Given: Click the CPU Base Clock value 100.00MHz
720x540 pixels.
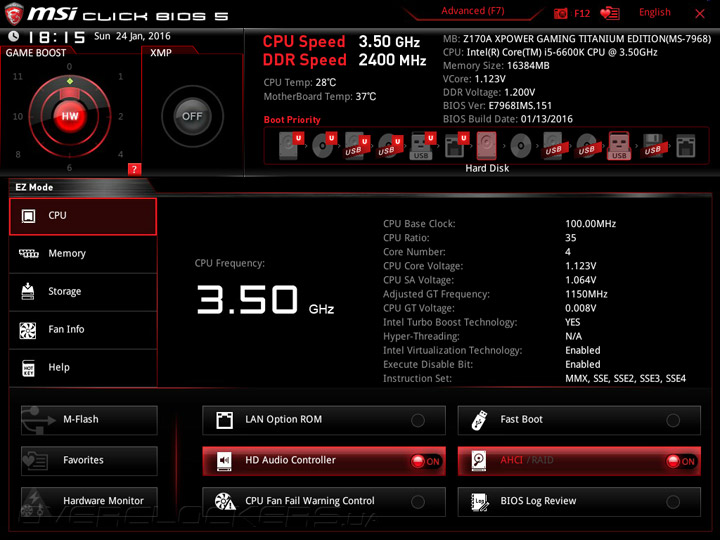Looking at the screenshot, I should point(591,224).
